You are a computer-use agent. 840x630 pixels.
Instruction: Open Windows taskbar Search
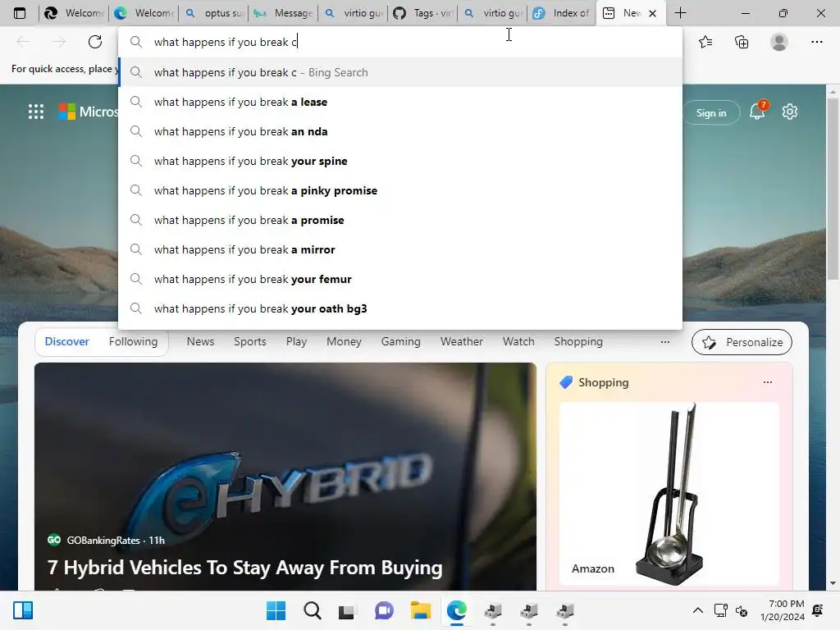(x=313, y=610)
